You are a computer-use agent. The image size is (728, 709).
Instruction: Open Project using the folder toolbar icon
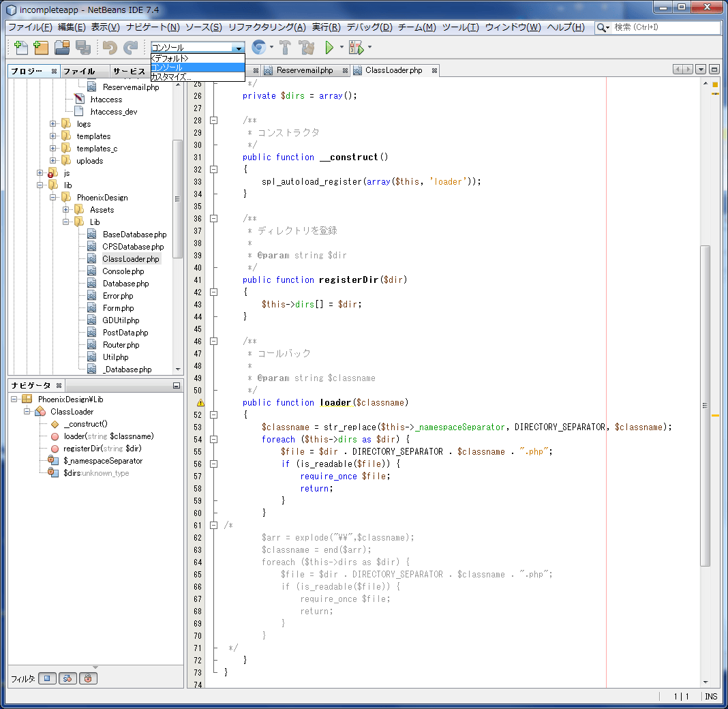click(62, 47)
